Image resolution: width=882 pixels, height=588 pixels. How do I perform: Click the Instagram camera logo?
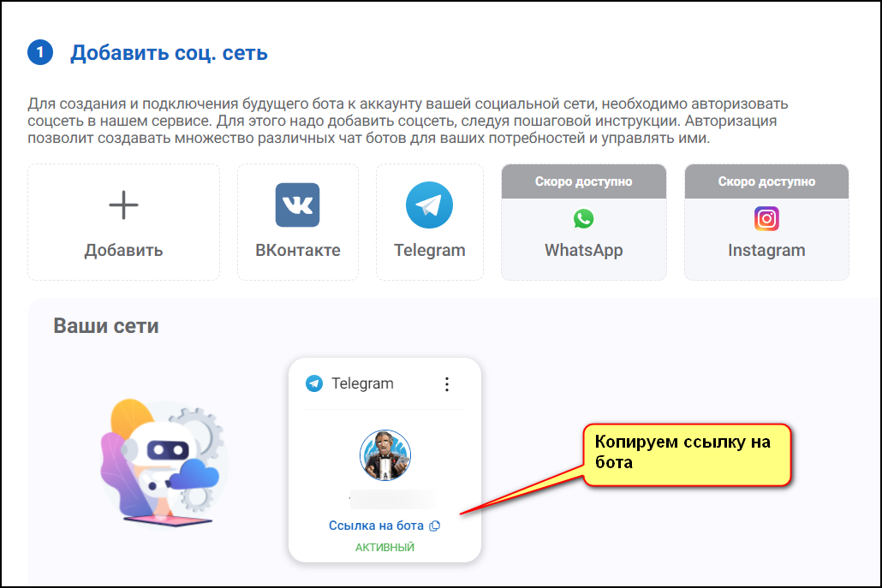click(x=766, y=218)
